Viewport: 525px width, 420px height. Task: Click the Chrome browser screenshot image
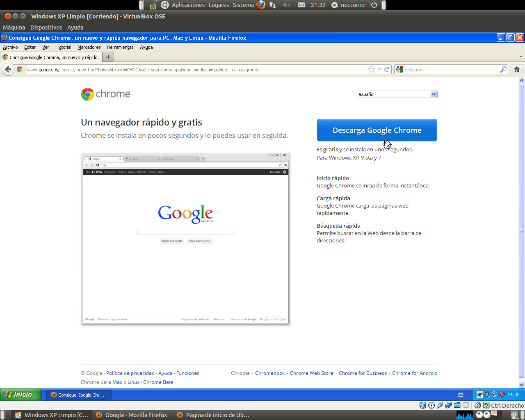pos(186,239)
